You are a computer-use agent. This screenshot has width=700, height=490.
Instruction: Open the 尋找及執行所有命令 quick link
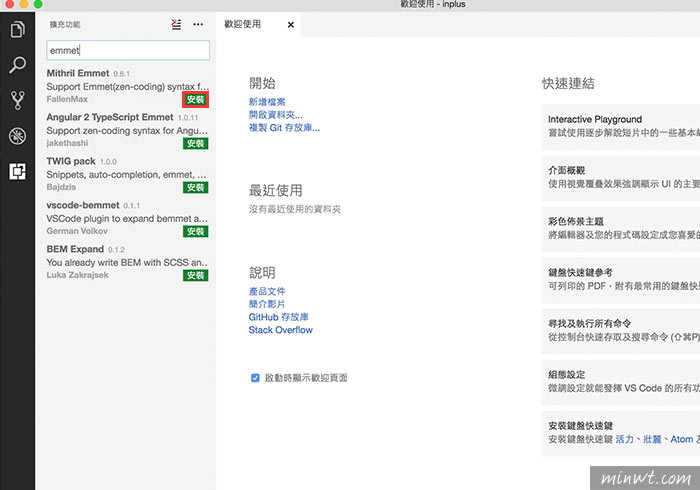pos(621,331)
